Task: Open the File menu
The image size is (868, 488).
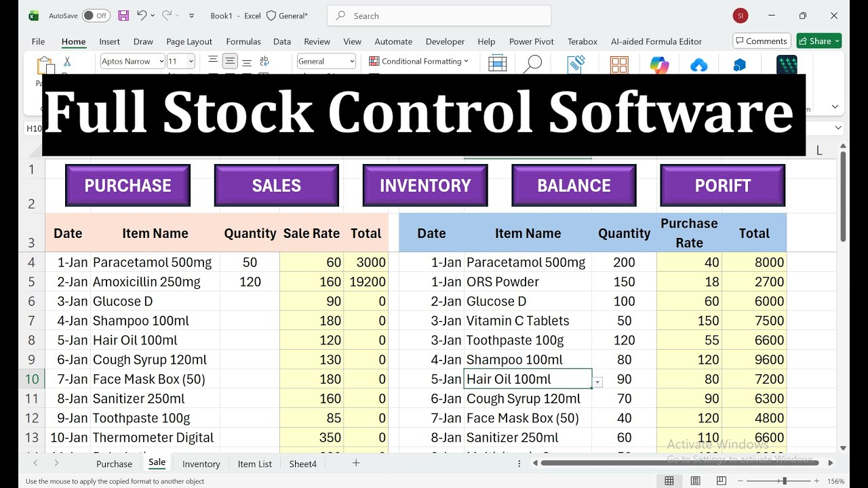Action: click(x=38, y=41)
